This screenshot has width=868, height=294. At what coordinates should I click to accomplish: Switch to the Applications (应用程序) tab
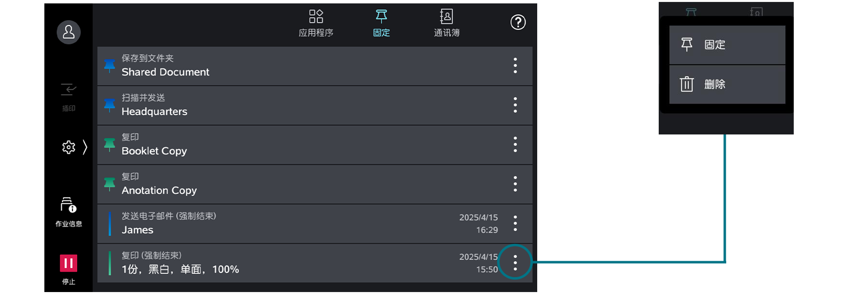click(x=316, y=23)
